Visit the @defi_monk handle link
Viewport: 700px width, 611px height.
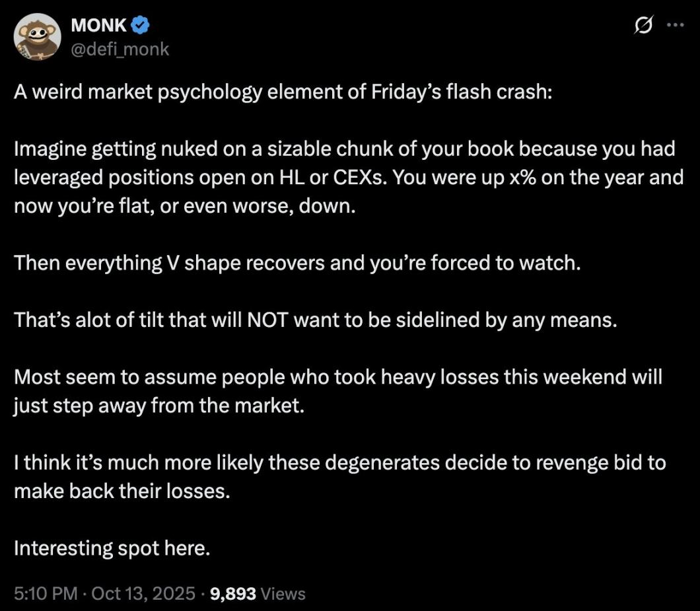(120, 48)
